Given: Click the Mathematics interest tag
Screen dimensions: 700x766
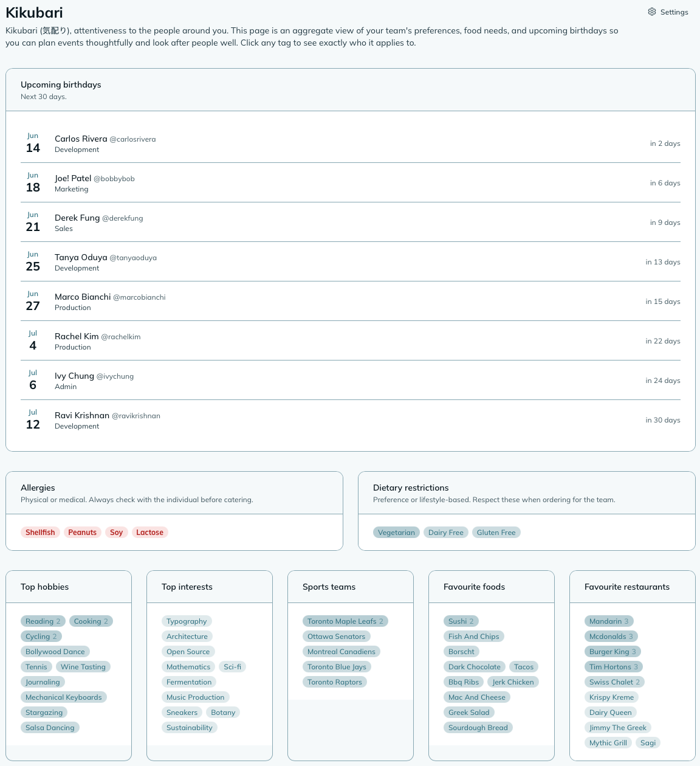Looking at the screenshot, I should [x=188, y=667].
